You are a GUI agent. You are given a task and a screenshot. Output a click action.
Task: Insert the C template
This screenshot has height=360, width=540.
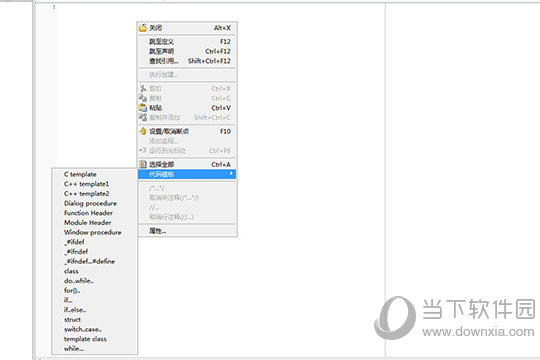[95, 174]
